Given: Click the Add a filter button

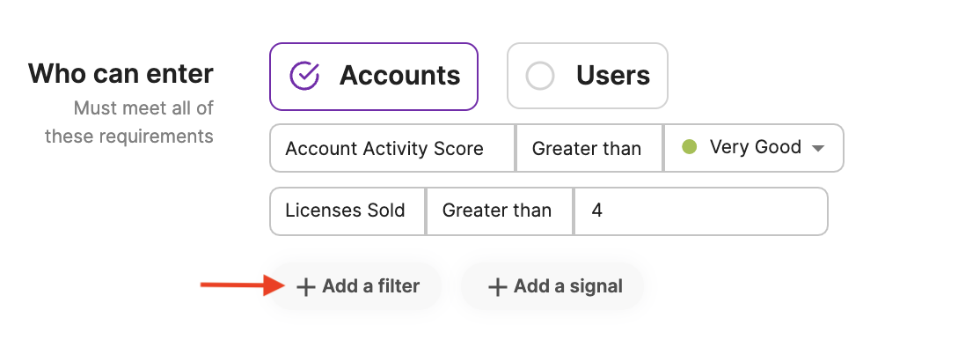Looking at the screenshot, I should [x=355, y=287].
